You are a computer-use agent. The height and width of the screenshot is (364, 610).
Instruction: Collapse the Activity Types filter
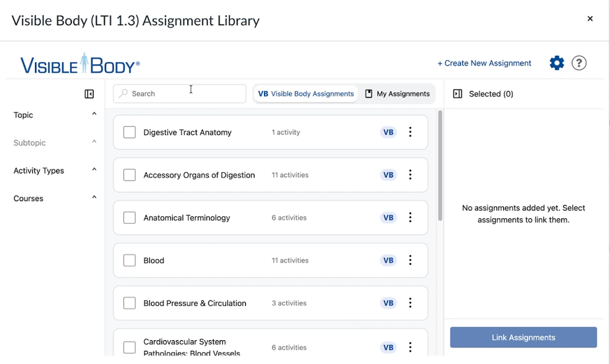[94, 169]
